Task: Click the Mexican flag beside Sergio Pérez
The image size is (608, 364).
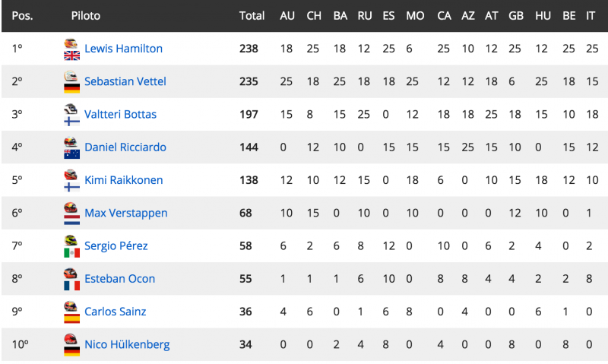Action: (71, 253)
